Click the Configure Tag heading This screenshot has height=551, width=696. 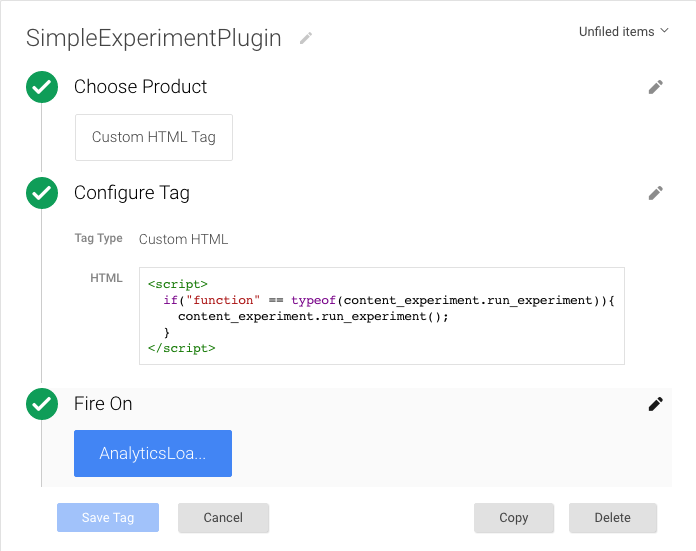click(132, 193)
